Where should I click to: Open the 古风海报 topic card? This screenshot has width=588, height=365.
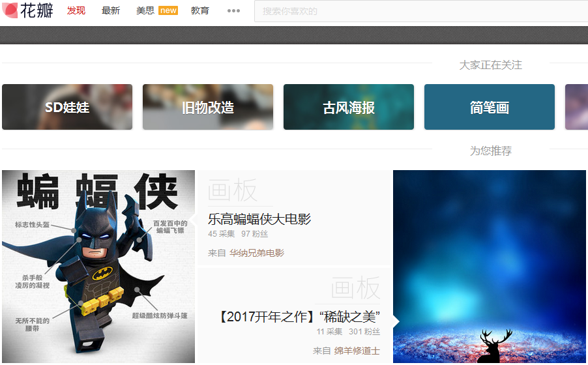coord(349,107)
